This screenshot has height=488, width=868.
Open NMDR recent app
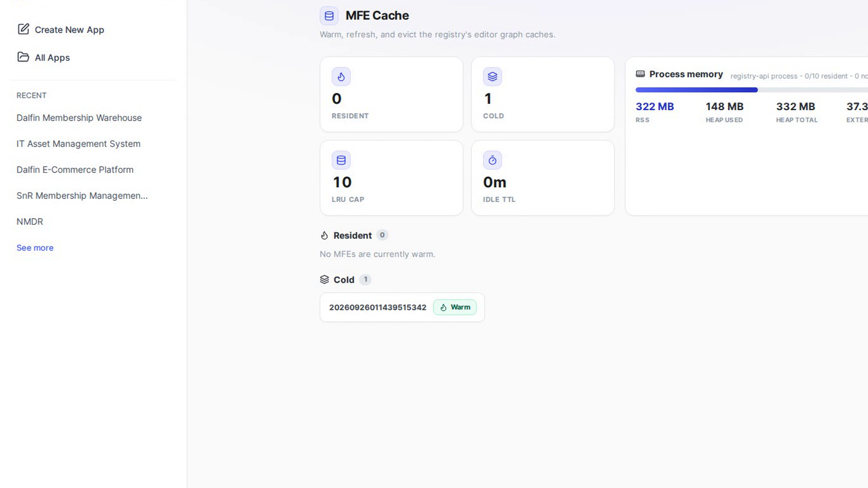30,222
